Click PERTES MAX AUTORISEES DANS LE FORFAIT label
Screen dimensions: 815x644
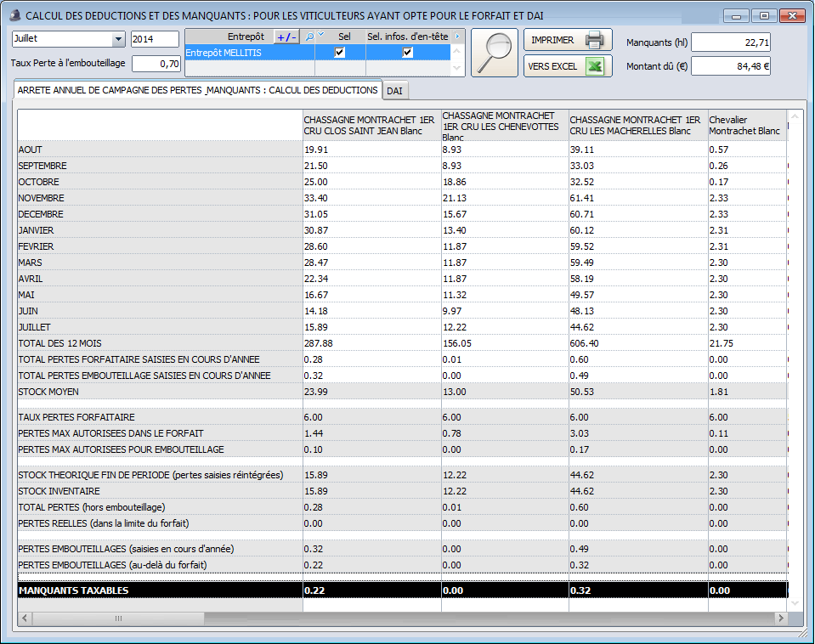pyautogui.click(x=110, y=433)
